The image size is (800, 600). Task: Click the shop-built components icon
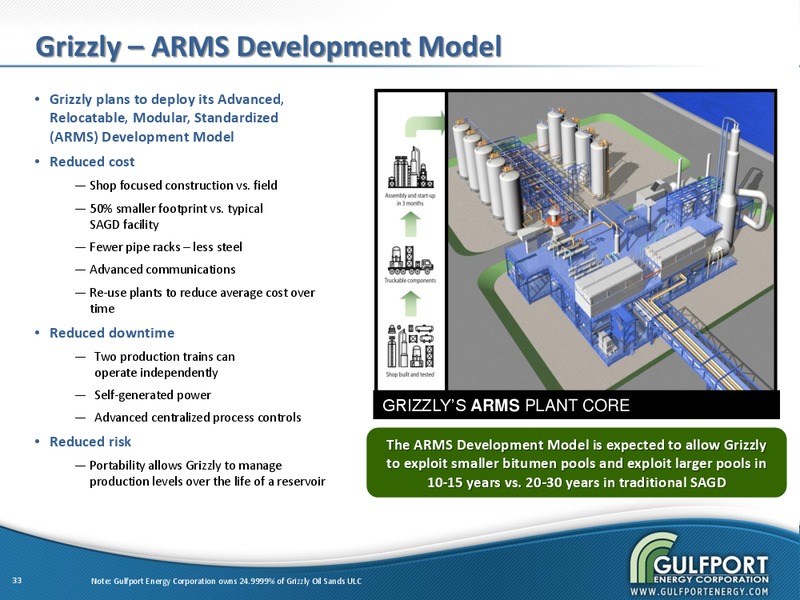(410, 345)
